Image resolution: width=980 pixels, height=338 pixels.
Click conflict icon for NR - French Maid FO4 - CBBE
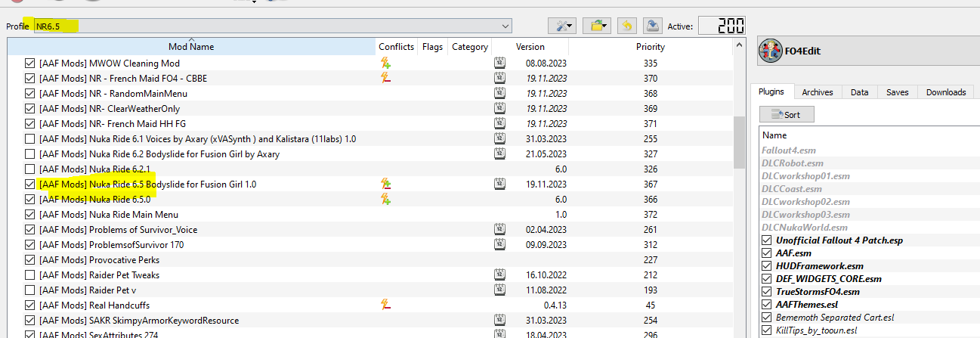[x=385, y=78]
